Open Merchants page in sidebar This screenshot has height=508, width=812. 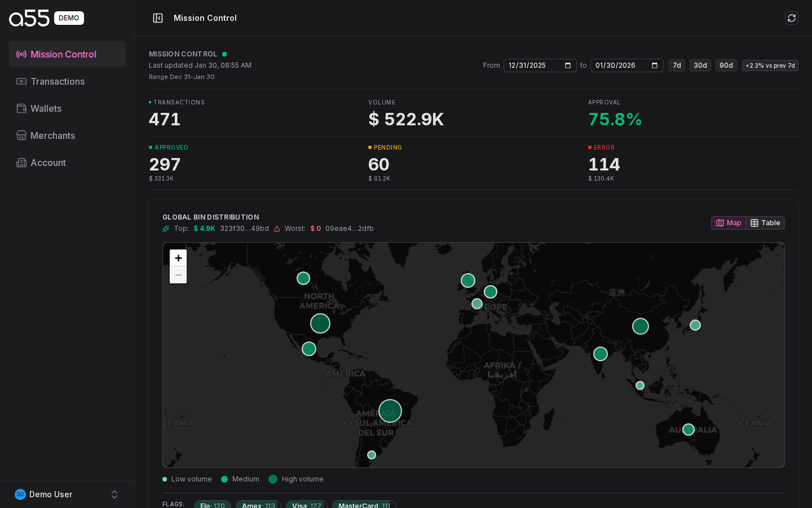coord(67,135)
